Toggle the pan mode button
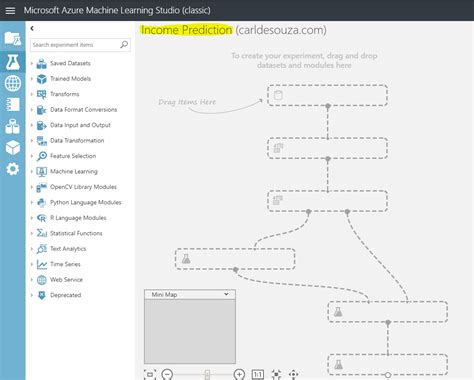This screenshot has height=380, width=474. pos(293,374)
